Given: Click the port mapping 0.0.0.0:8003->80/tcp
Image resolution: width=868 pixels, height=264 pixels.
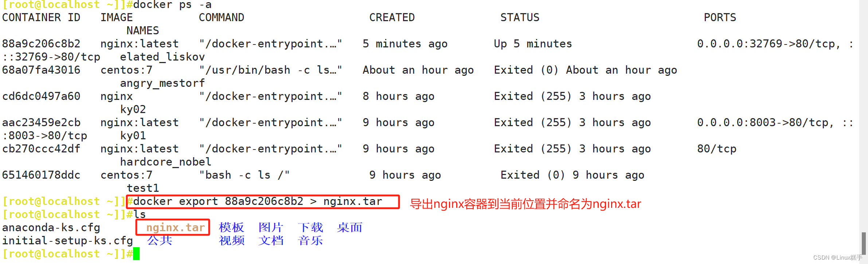Looking at the screenshot, I should tap(763, 123).
